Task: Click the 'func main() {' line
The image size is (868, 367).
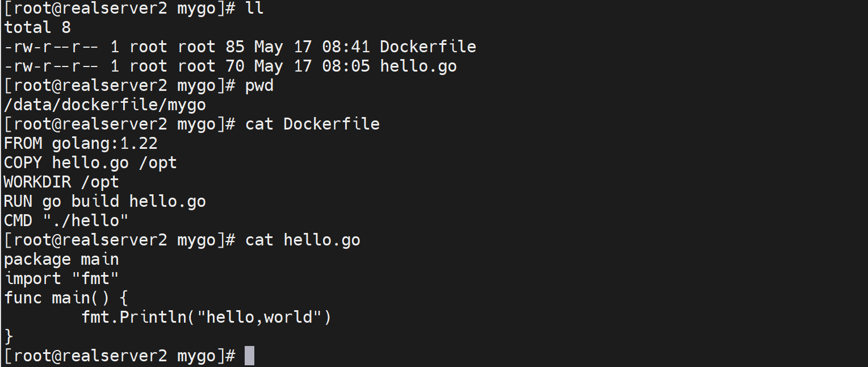Action: 66,298
